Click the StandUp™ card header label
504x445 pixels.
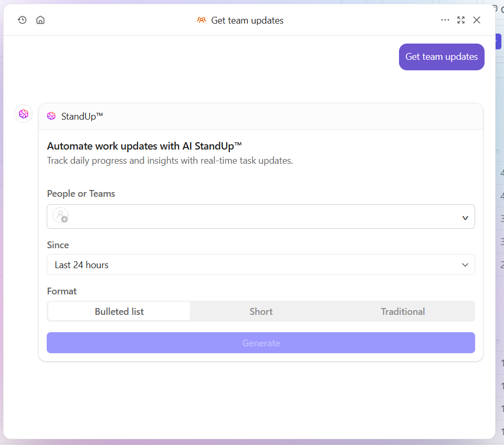[82, 116]
